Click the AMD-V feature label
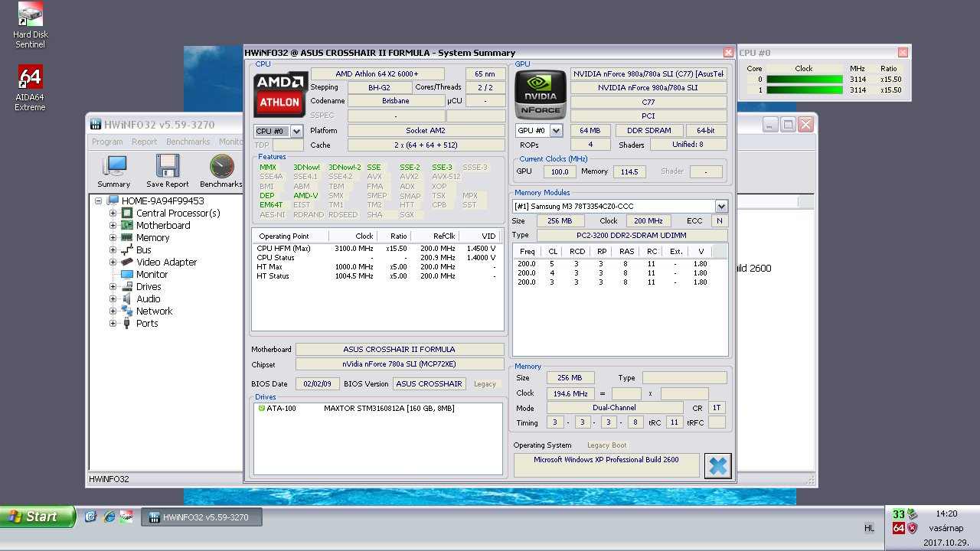Image resolution: width=980 pixels, height=551 pixels. click(x=305, y=195)
